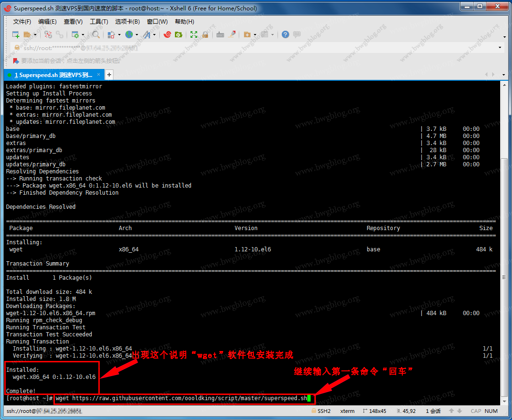Click the Font letter A icon

tap(147, 34)
